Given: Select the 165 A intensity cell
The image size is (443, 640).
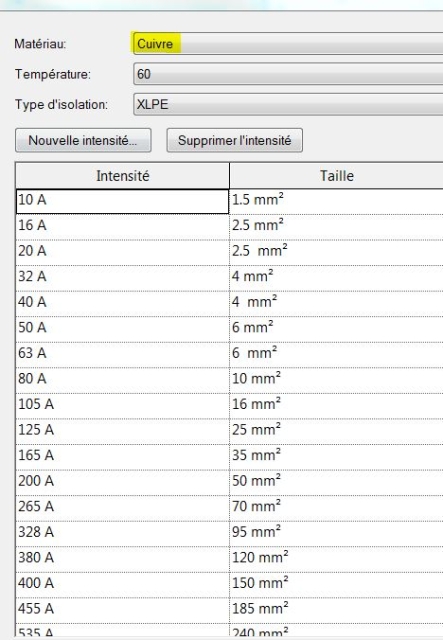Looking at the screenshot, I should pyautogui.click(x=122, y=456).
